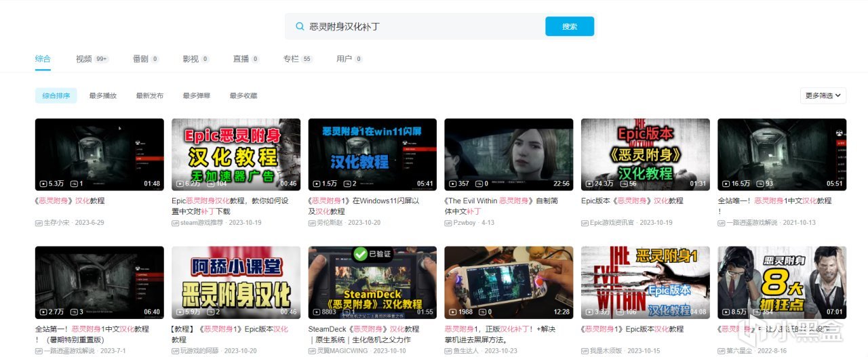Open title 《恶灵附身》汉化教程 by 生存小宋
868x357 pixels.
pyautogui.click(x=70, y=201)
